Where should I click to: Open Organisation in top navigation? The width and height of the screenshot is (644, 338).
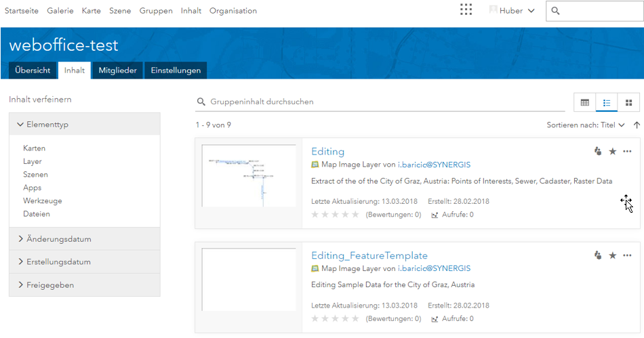coord(233,11)
